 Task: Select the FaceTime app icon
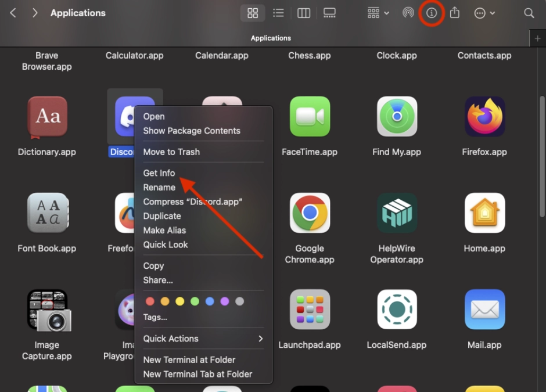click(310, 116)
